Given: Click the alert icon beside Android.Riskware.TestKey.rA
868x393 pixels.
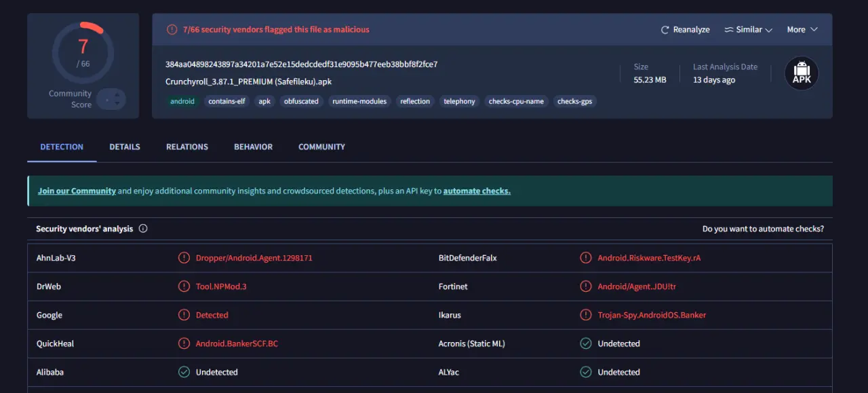Looking at the screenshot, I should pos(586,258).
